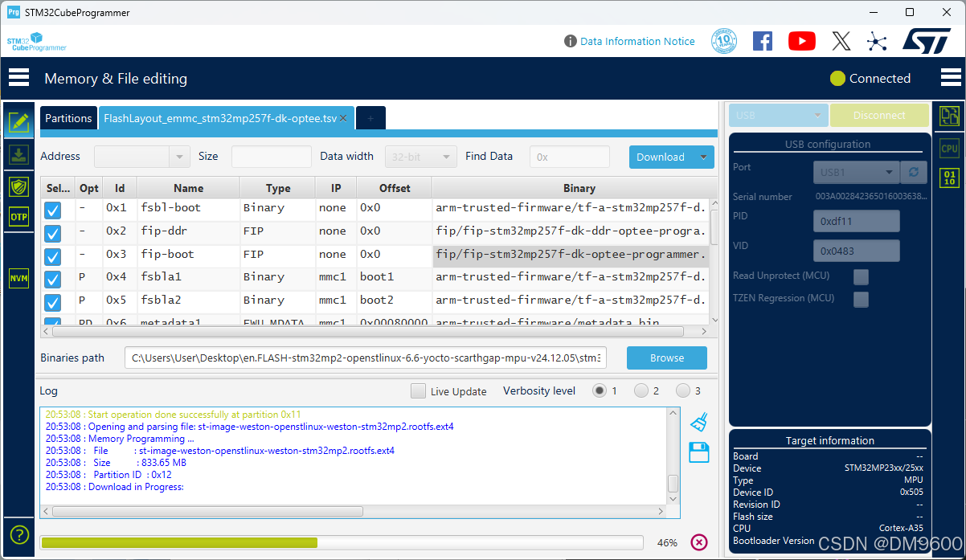Click the PID field 0xdf11

point(856,220)
